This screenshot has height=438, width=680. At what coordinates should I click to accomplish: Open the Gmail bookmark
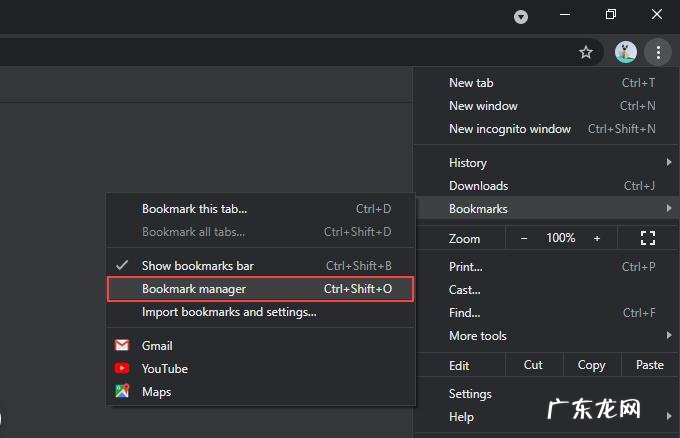[x=157, y=346]
